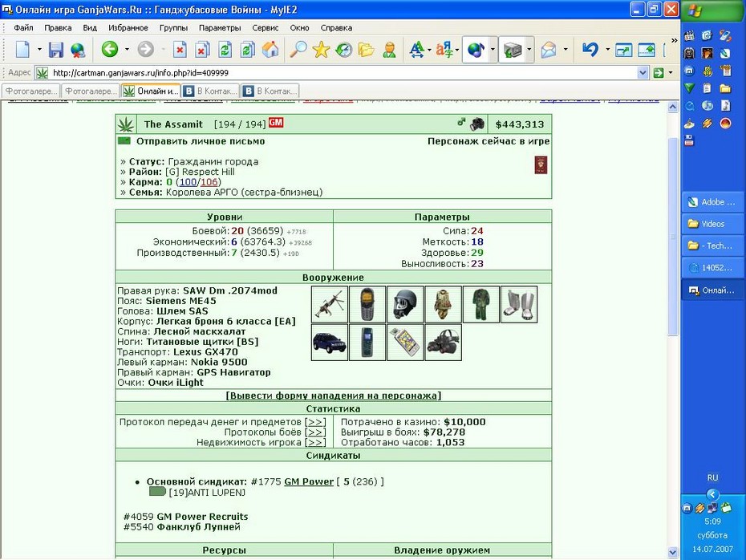Click the Lexus GX470 car item thumbnail
The image size is (746, 560).
(x=330, y=343)
